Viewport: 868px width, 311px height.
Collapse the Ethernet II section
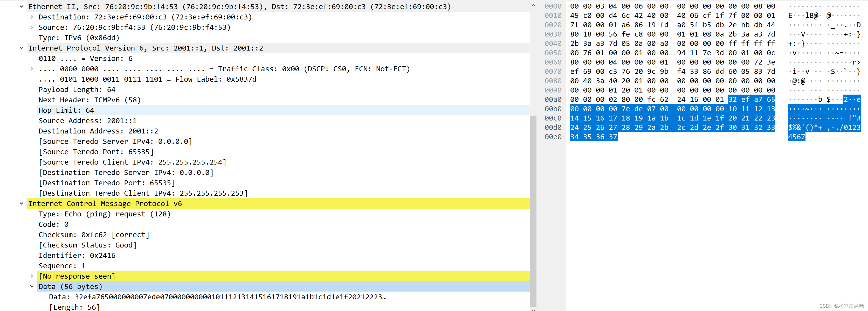(x=21, y=6)
